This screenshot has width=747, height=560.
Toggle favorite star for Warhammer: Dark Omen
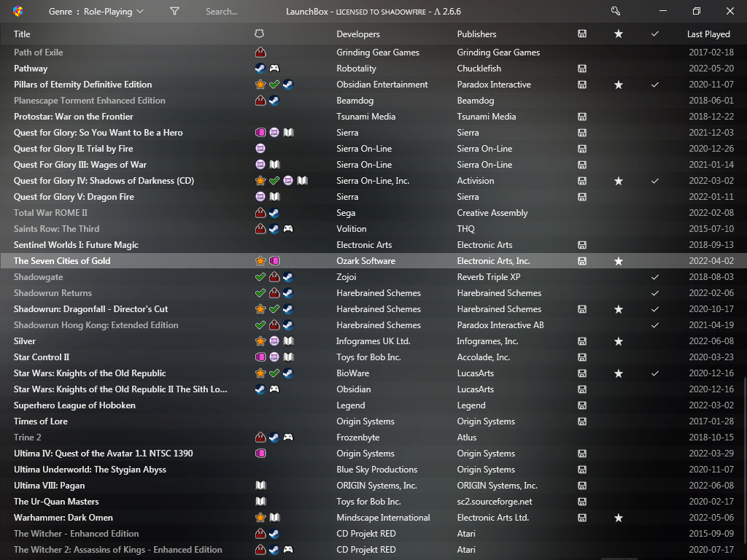(619, 518)
